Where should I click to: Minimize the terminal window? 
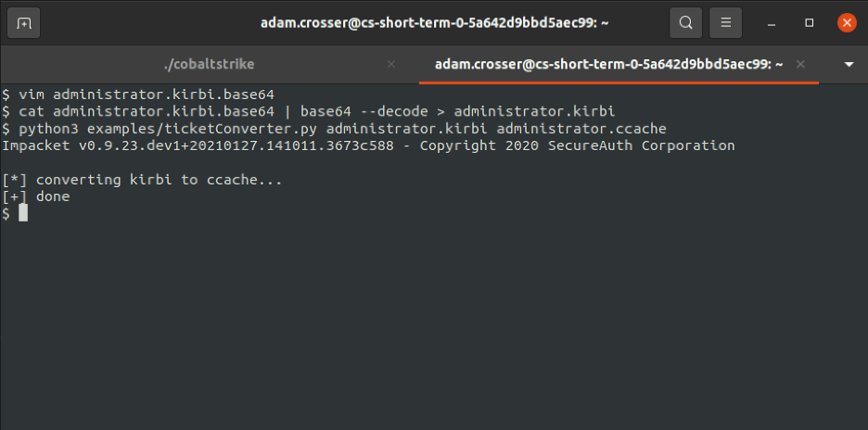point(772,23)
